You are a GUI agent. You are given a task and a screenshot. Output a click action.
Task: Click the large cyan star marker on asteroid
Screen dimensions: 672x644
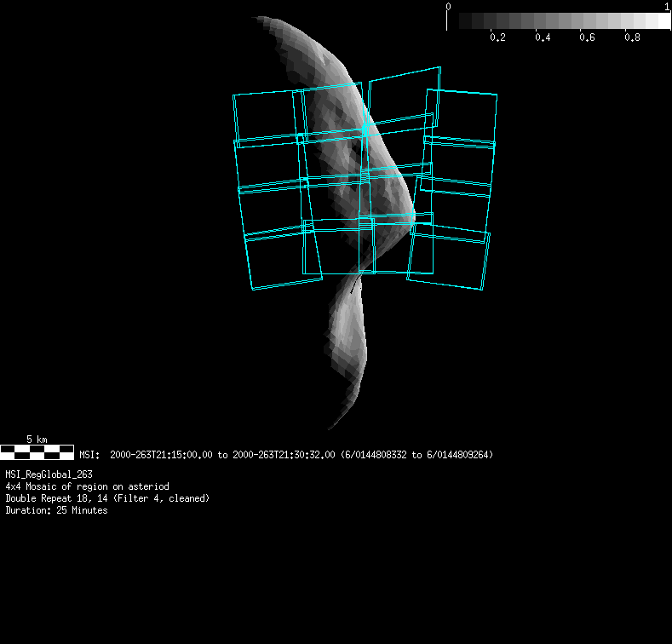click(x=366, y=129)
